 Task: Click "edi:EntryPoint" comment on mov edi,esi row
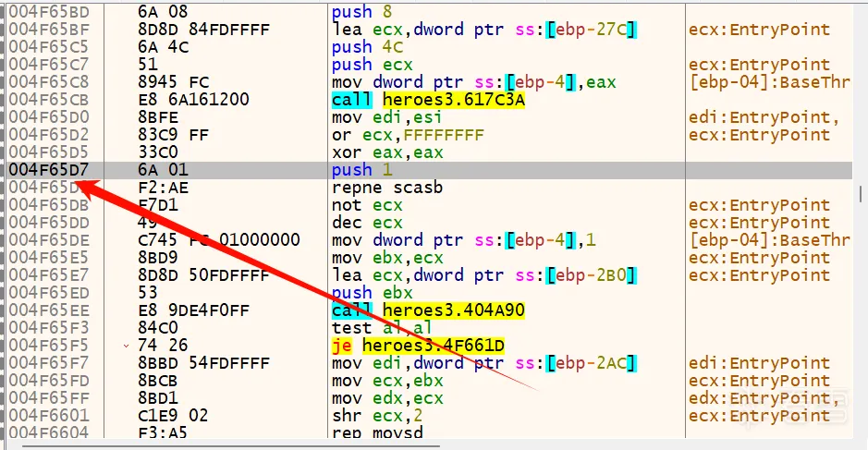pyautogui.click(x=764, y=117)
